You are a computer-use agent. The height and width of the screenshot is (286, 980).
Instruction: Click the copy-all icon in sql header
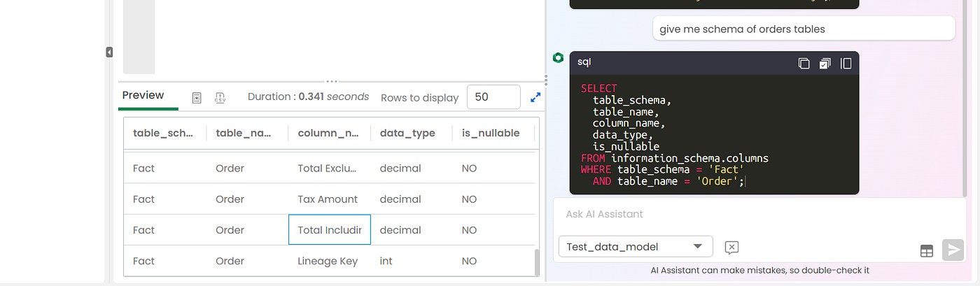coord(825,64)
